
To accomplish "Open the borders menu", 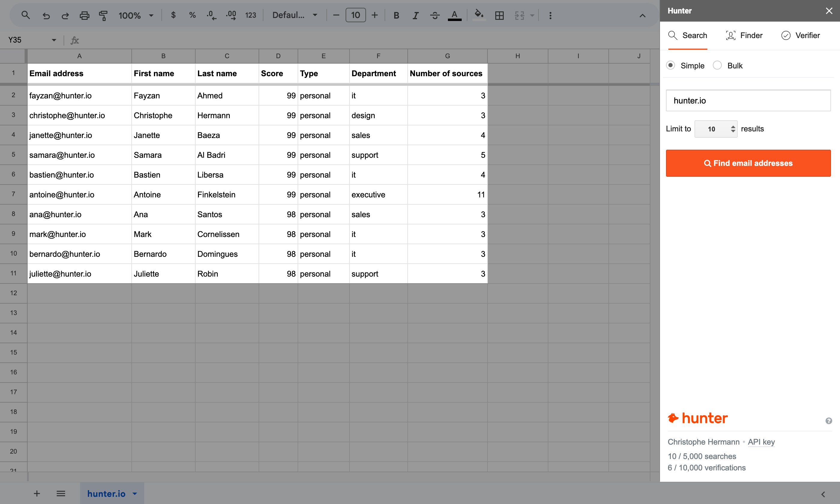I will [x=499, y=15].
